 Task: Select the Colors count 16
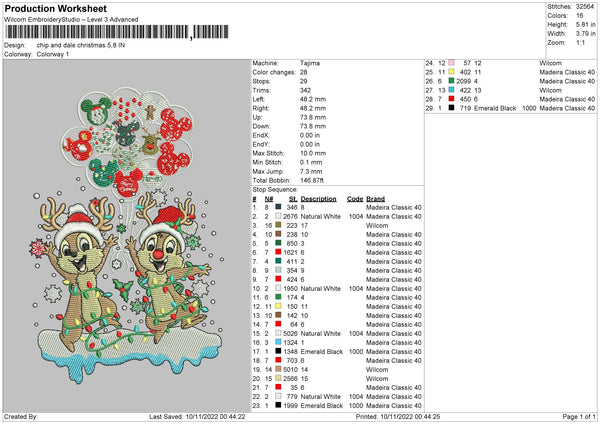(579, 16)
